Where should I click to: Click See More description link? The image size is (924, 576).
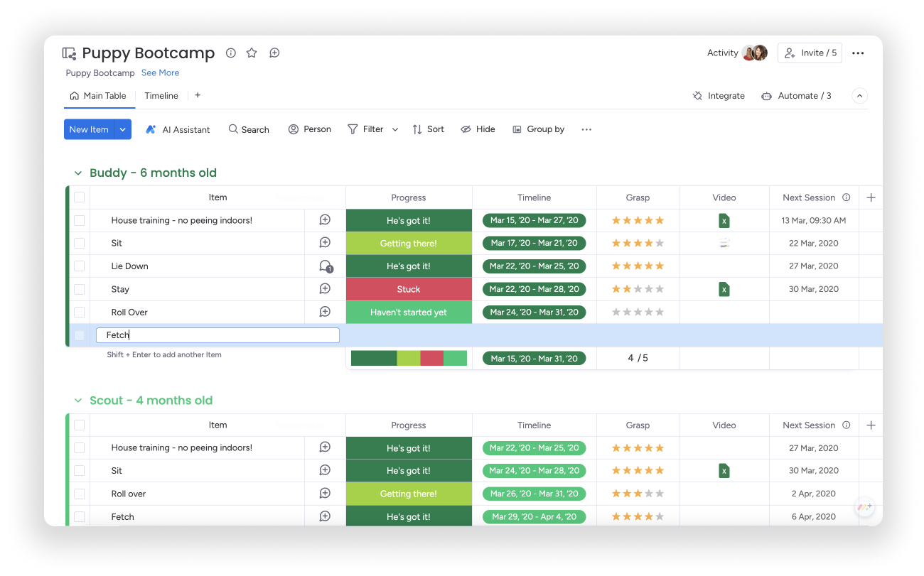pos(160,72)
